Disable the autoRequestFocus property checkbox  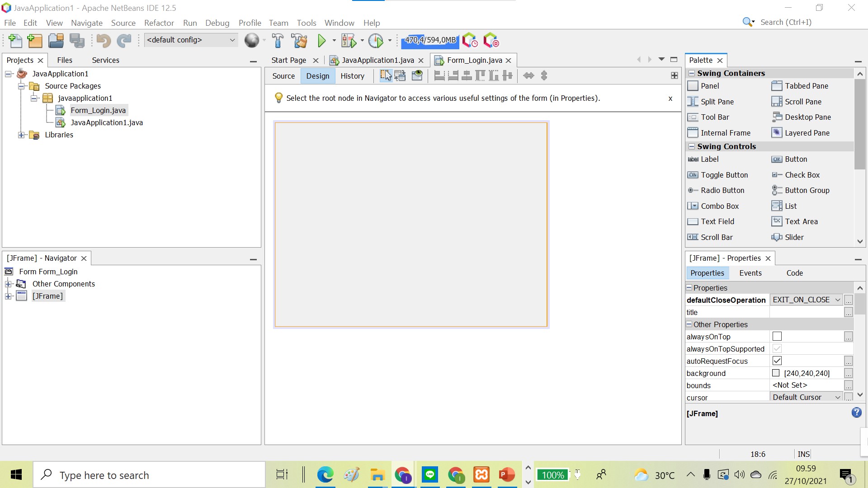click(777, 361)
